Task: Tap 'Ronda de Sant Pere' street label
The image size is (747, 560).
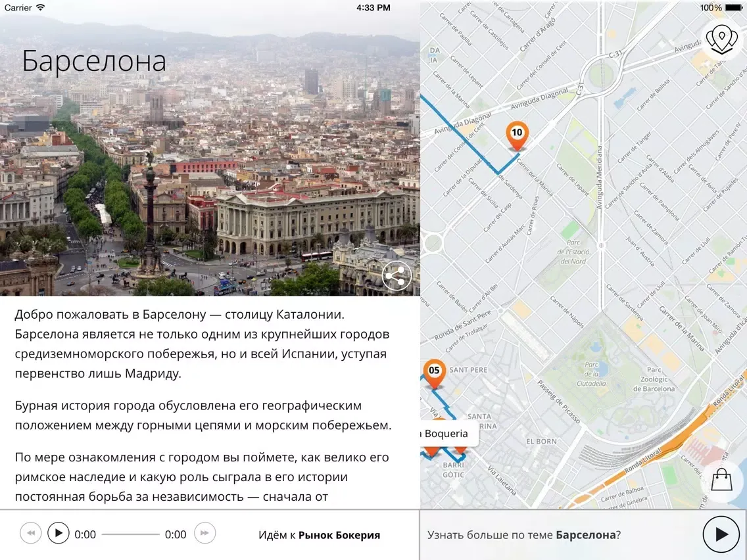Action: 462,325
